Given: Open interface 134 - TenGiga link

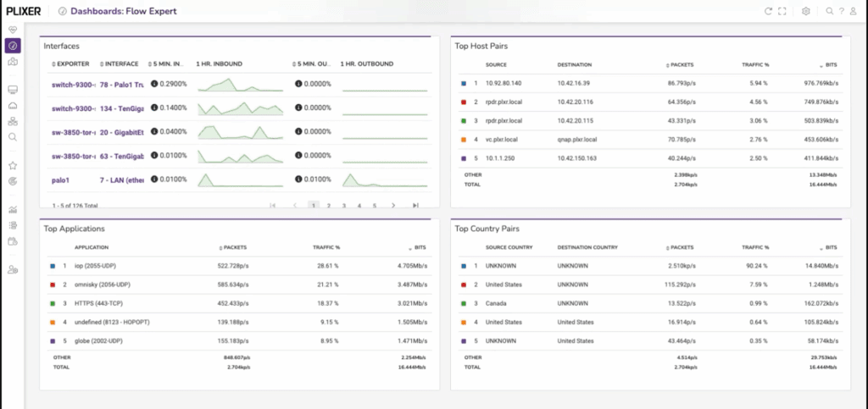Looking at the screenshot, I should pos(122,108).
